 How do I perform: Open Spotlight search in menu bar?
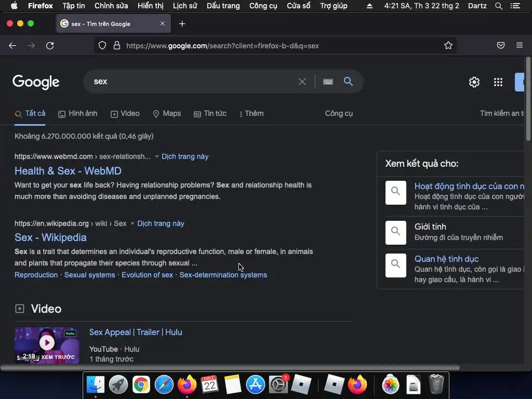point(498,6)
